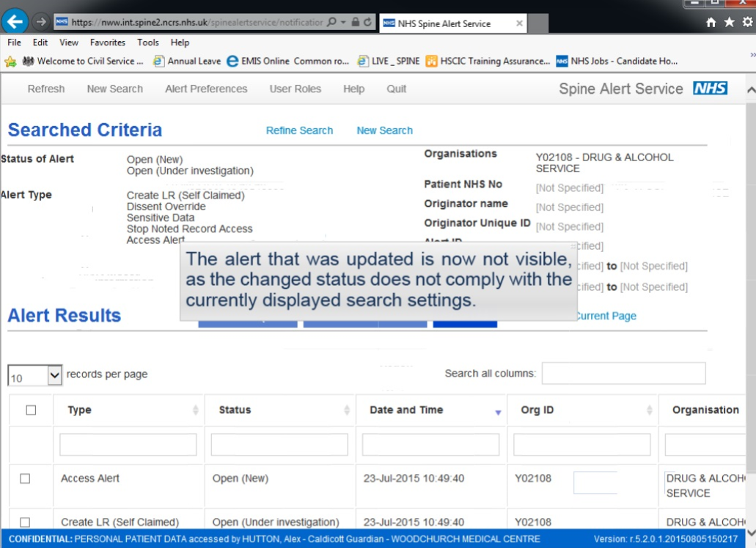The image size is (756, 548).
Task: Tick the Access Alert row checkbox
Action: 25,478
